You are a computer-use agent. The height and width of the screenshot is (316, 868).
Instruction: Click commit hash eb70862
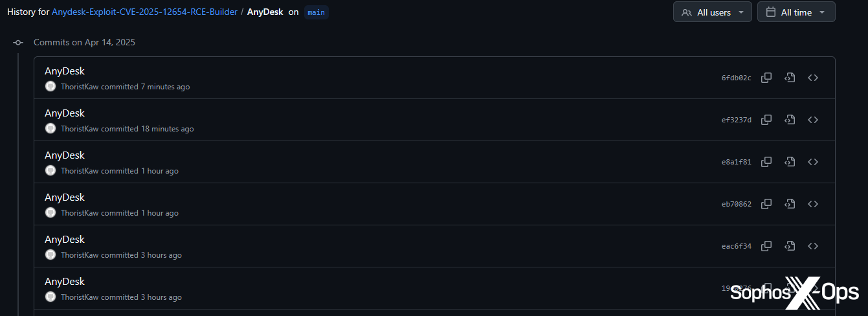pos(737,204)
